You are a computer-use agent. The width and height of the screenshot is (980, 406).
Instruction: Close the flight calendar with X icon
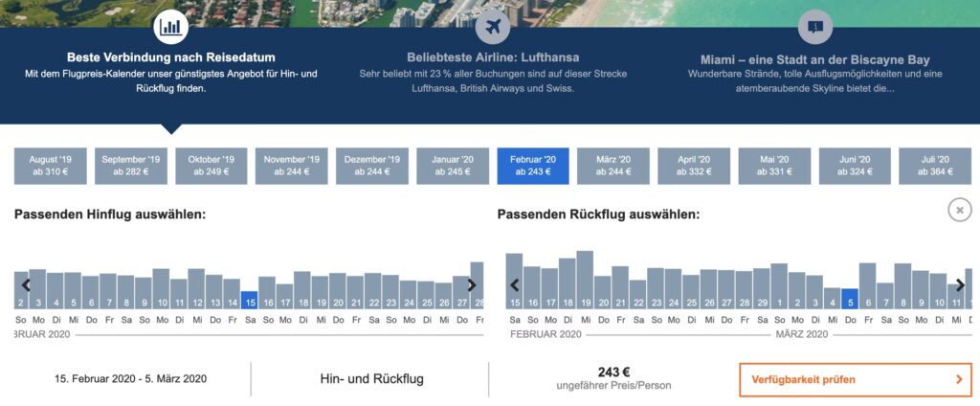[x=959, y=210]
